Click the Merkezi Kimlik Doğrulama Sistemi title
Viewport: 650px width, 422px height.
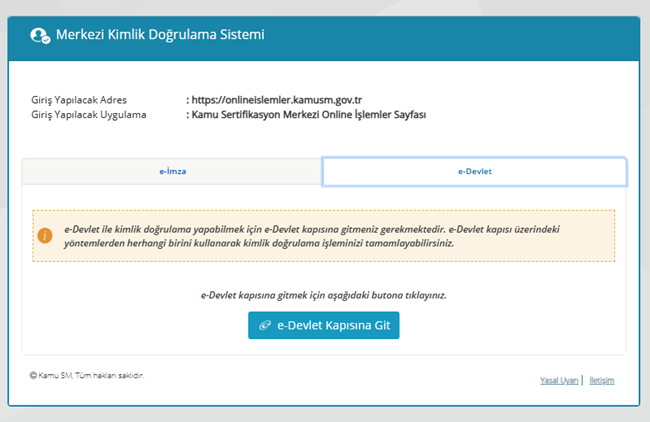pos(160,35)
